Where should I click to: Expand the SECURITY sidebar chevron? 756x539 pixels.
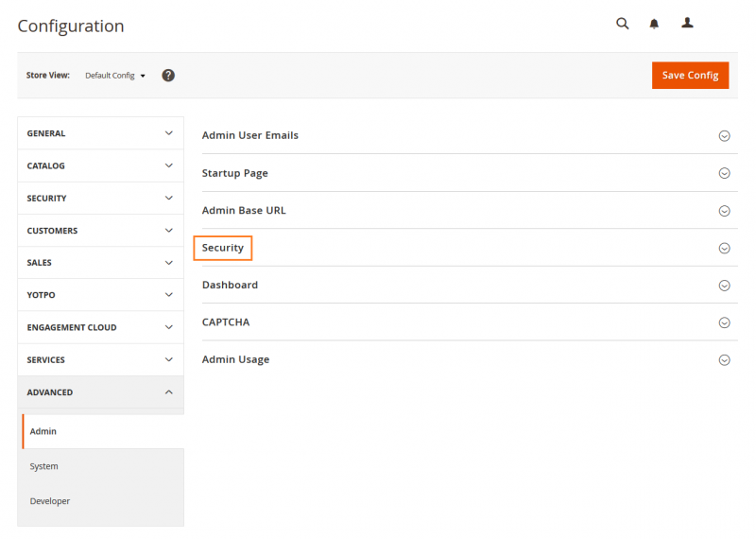pyautogui.click(x=169, y=198)
